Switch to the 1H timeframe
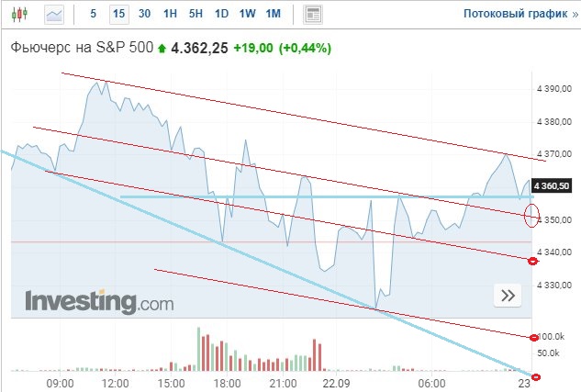581x392 pixels. pyautogui.click(x=170, y=14)
